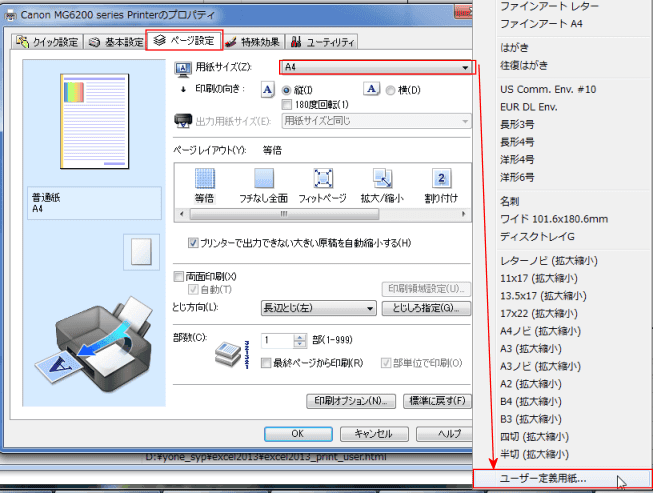Select the 横 landscape radio button
Image resolution: width=653 pixels, height=493 pixels.
(390, 90)
